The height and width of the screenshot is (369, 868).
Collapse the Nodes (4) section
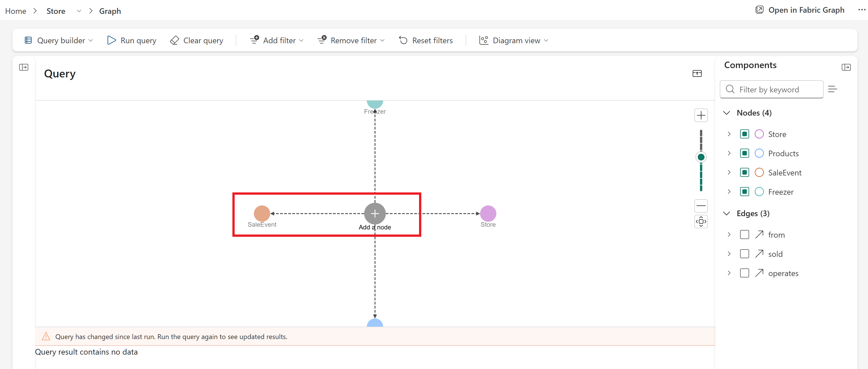click(x=727, y=113)
